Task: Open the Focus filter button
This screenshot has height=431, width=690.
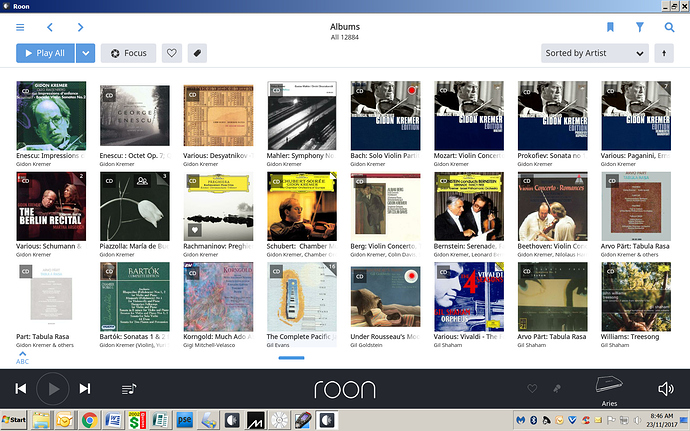Action: point(128,53)
